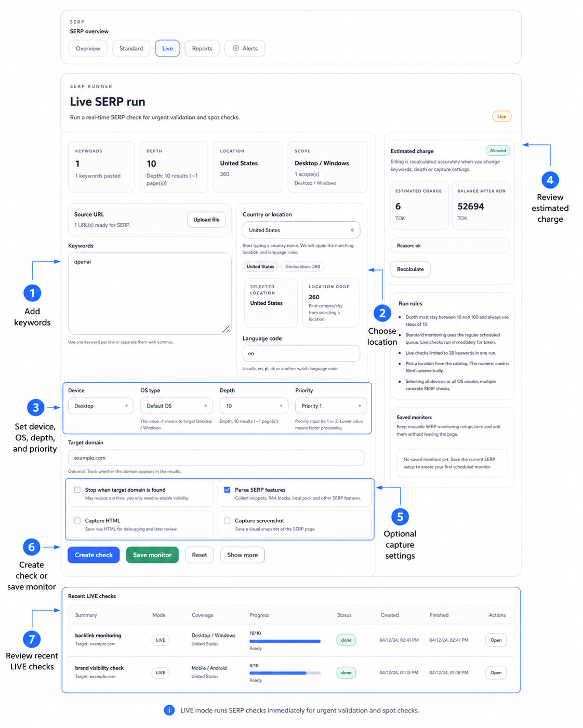Viewport: 583px width, 728px height.
Task: Click the done status of brand visibility check
Action: (346, 672)
